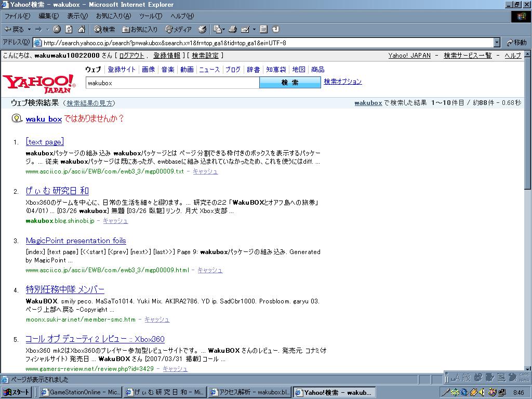
Task: Switch to the 登録サイト search tab
Action: [122, 70]
